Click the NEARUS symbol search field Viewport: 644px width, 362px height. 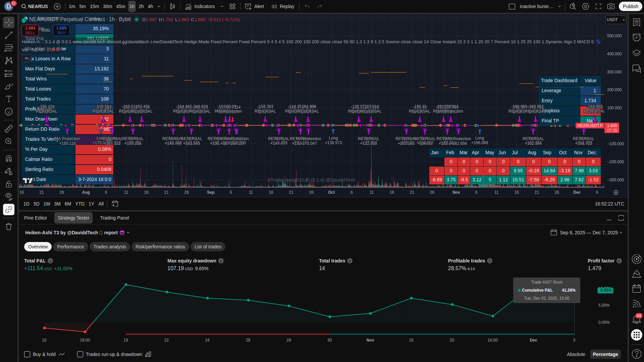(35, 6)
